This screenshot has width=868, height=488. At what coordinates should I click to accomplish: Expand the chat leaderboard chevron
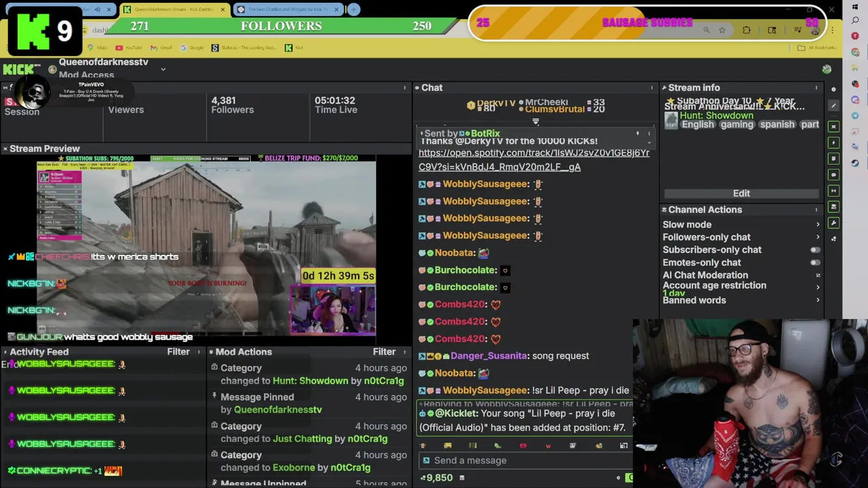pos(536,122)
